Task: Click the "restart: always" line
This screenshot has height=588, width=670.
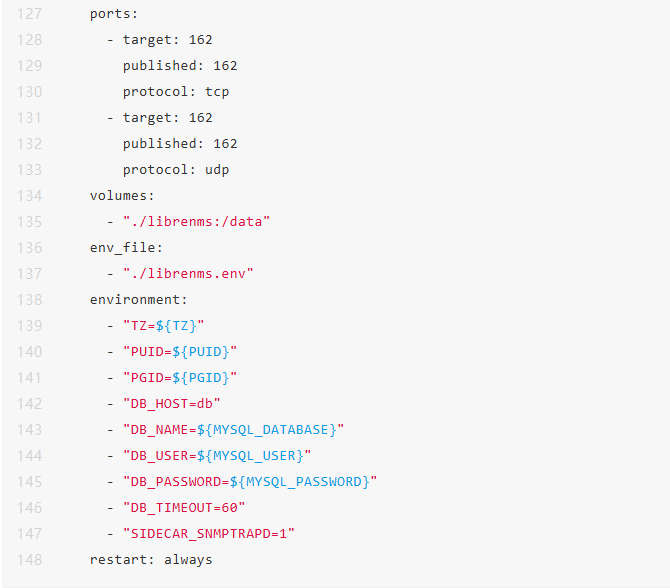Action: coord(151,559)
